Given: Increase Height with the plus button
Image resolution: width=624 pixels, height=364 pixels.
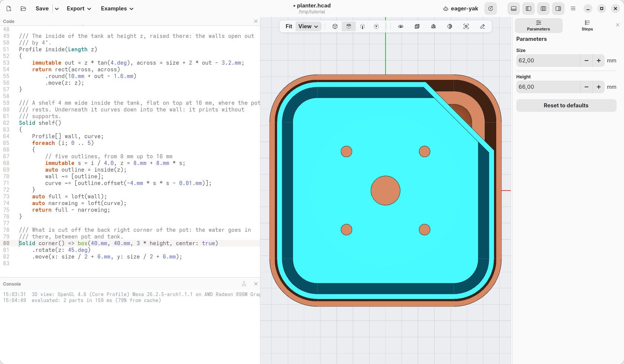Looking at the screenshot, I should [599, 87].
